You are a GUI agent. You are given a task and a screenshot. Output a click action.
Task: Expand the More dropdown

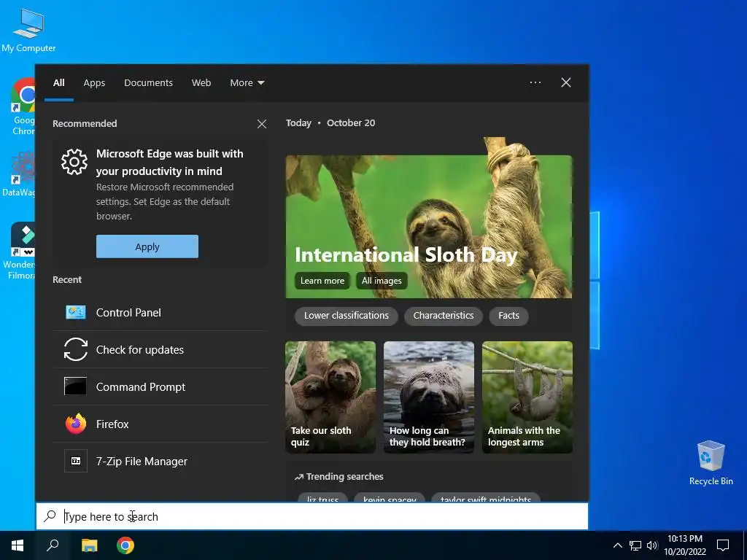click(x=247, y=82)
